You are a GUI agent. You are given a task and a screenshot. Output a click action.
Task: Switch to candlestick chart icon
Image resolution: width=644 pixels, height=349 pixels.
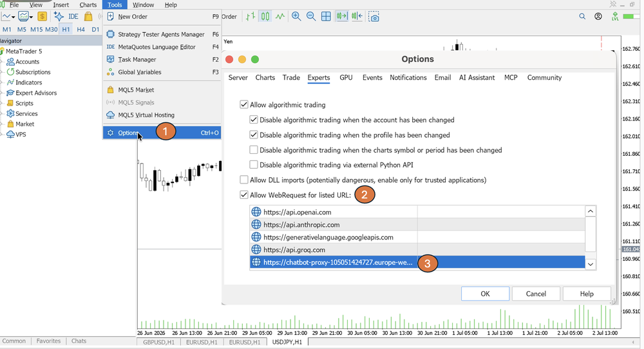[265, 17]
